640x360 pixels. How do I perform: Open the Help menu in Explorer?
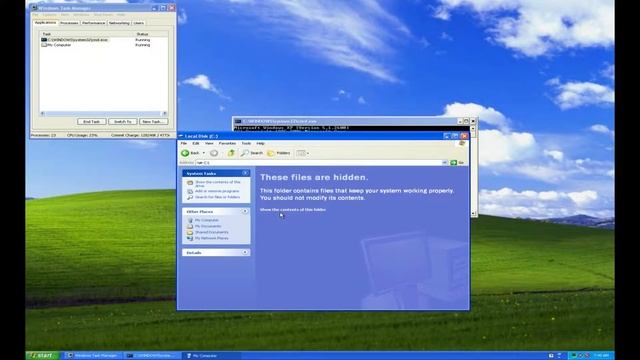[260, 143]
